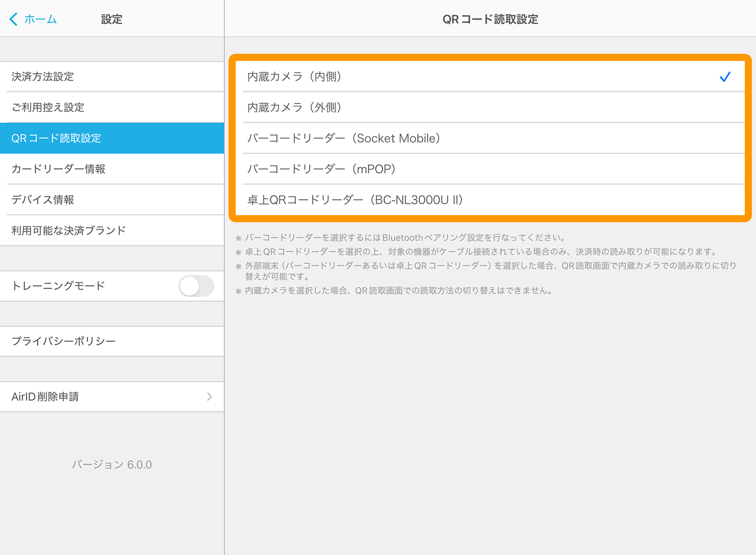Viewport: 756px width, 555px height.
Task: Tap the QRコード読取設定 page title
Action: tap(490, 19)
